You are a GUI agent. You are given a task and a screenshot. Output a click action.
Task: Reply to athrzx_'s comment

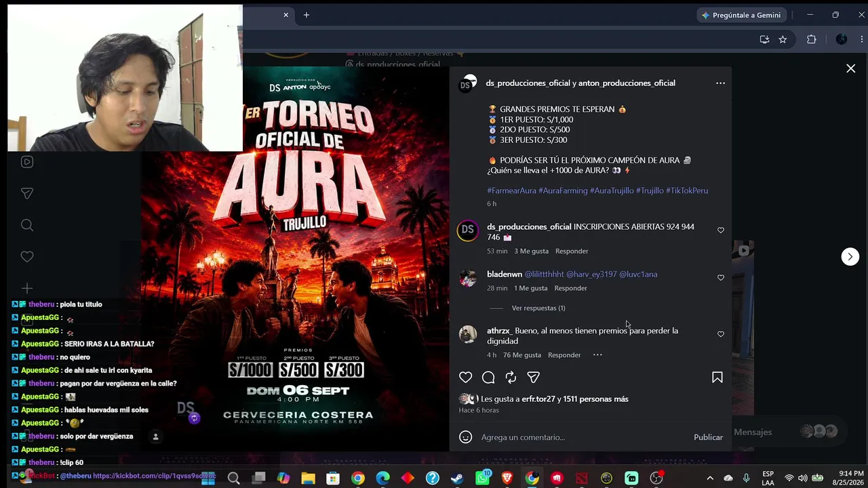[x=564, y=355]
